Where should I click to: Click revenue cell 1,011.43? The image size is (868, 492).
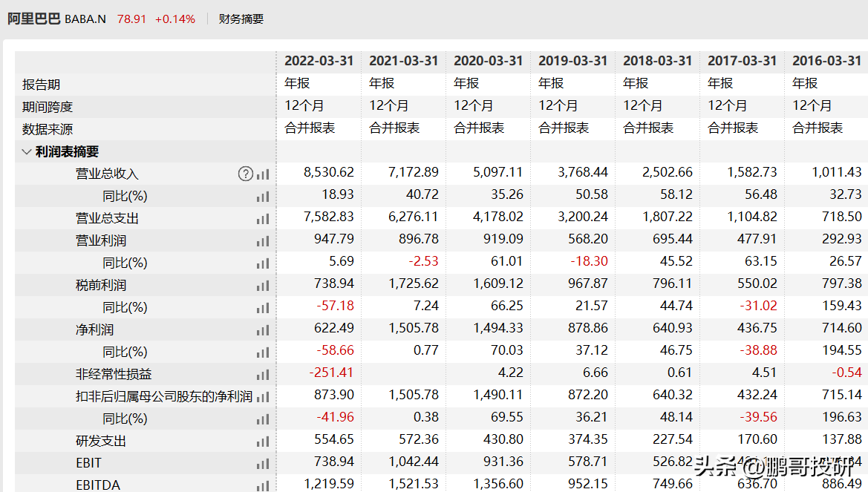[837, 173]
